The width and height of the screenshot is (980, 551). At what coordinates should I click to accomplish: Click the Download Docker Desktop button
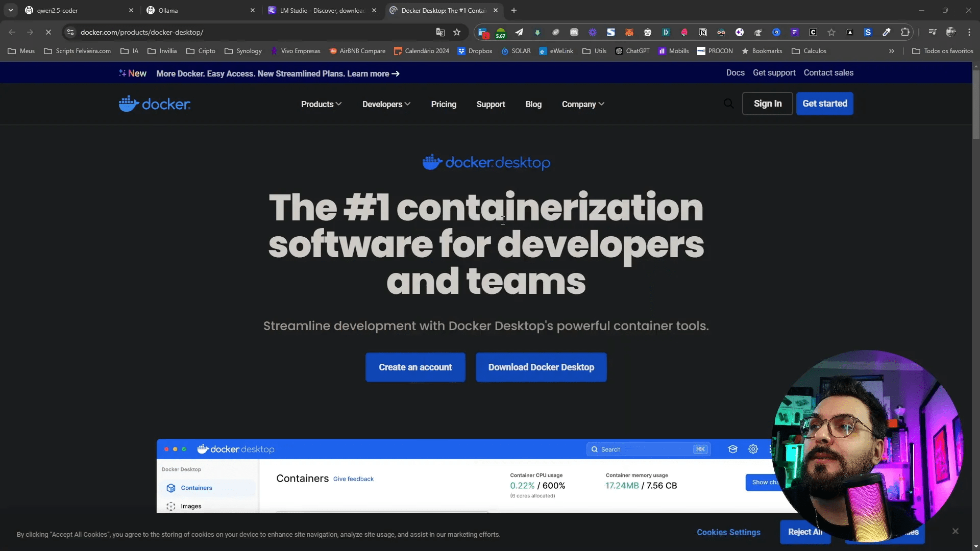(541, 367)
